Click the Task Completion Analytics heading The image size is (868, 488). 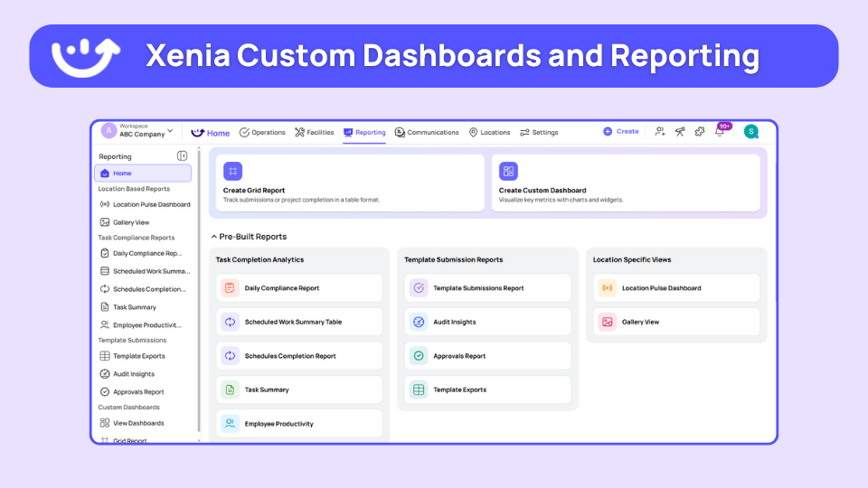[259, 259]
